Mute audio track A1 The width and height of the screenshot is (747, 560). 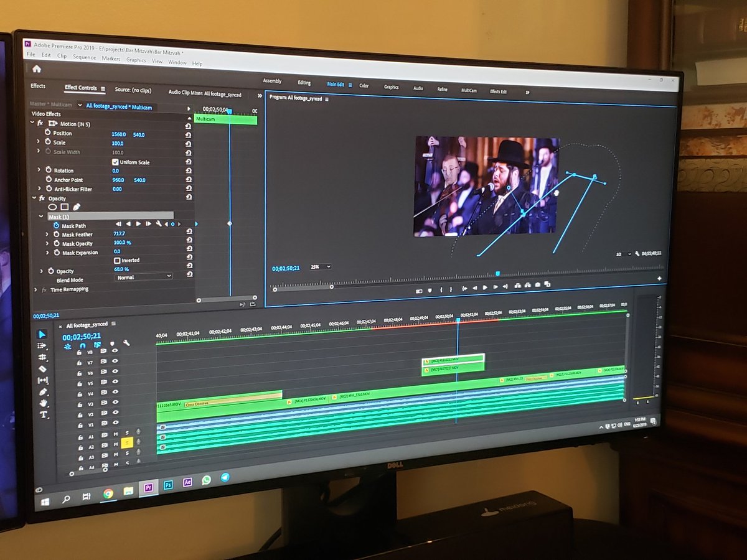pyautogui.click(x=116, y=434)
